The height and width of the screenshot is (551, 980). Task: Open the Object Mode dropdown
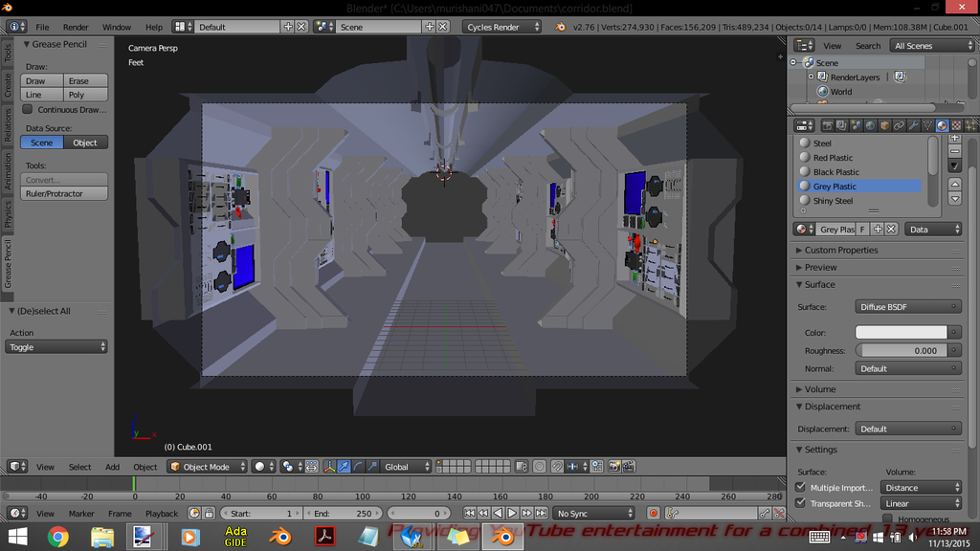pos(207,467)
